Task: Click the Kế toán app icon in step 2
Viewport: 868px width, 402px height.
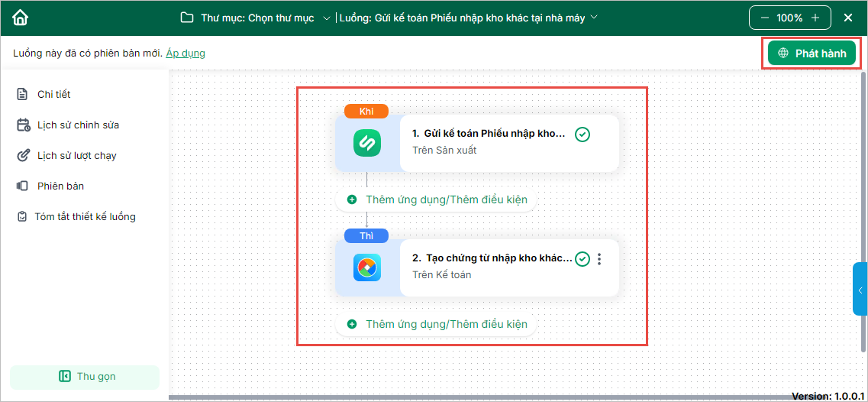Action: (367, 267)
